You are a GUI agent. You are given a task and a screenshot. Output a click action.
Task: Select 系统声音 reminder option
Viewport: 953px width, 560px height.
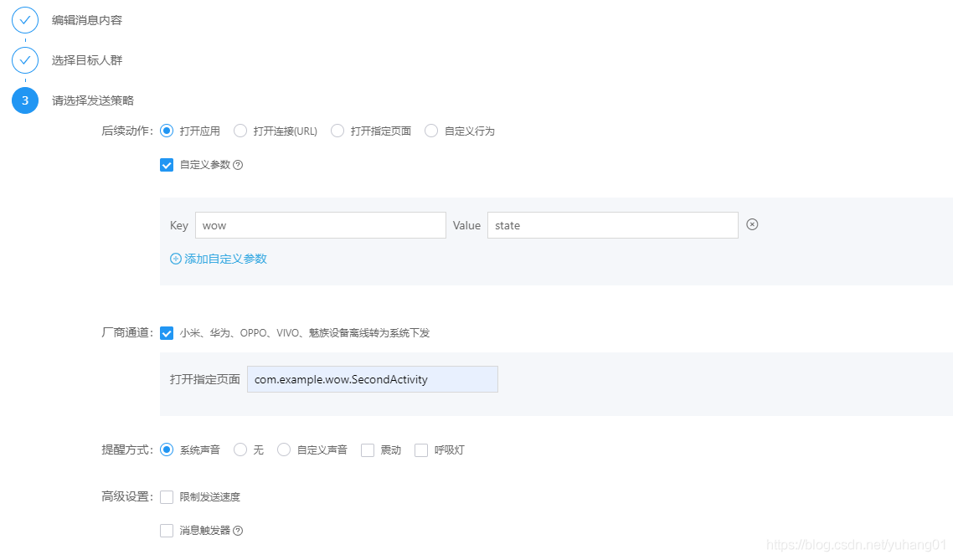point(167,450)
